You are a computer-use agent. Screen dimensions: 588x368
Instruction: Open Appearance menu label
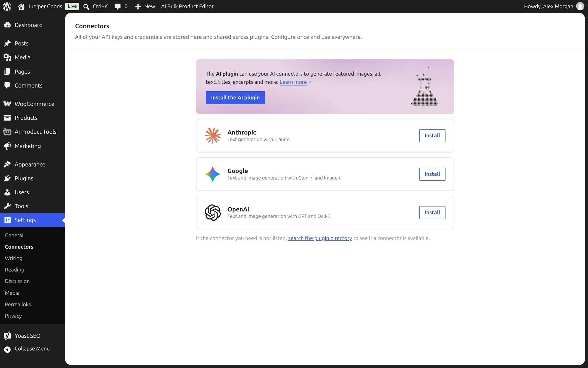point(30,164)
